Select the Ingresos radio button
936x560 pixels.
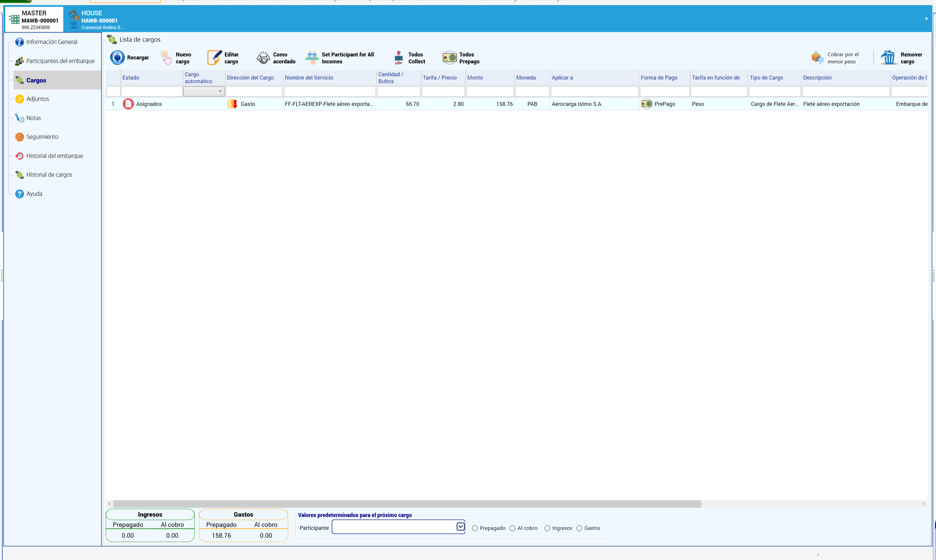[x=547, y=528]
